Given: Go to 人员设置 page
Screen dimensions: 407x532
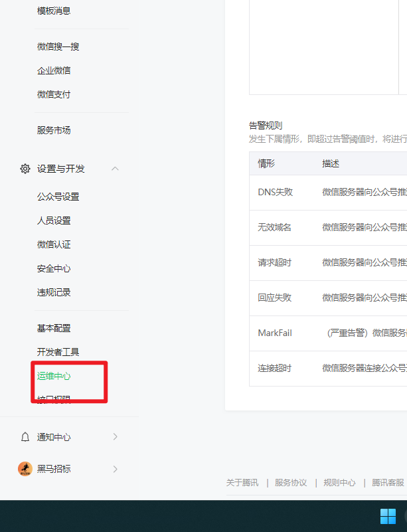Looking at the screenshot, I should click(54, 221).
